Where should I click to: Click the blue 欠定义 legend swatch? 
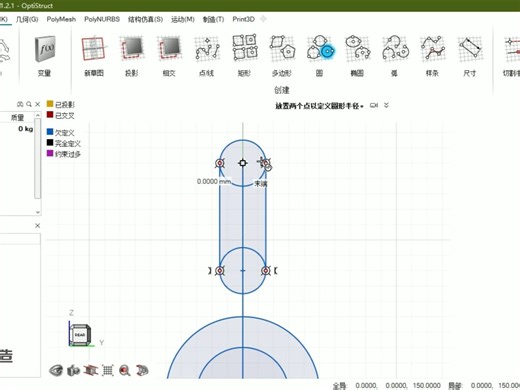coord(50,132)
